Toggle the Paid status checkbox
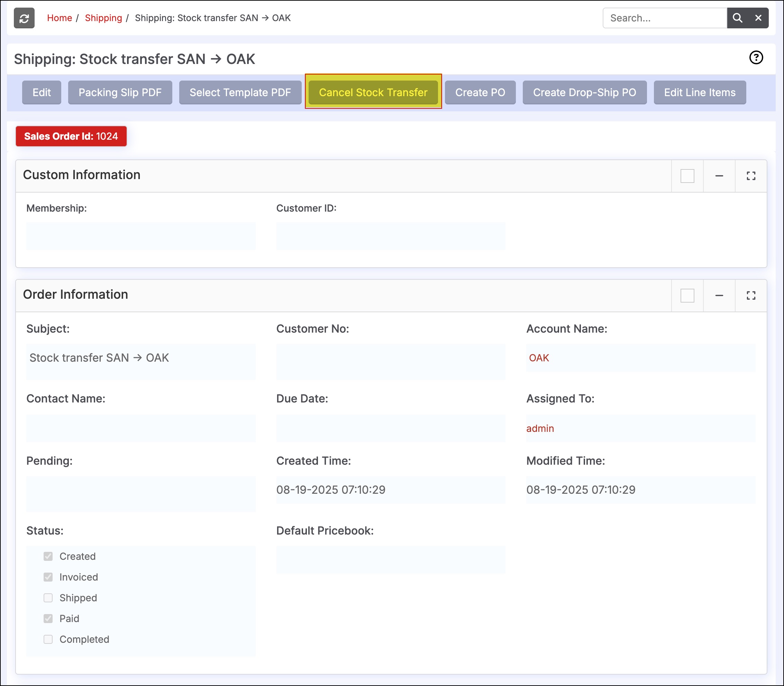This screenshot has height=686, width=784. 48,618
